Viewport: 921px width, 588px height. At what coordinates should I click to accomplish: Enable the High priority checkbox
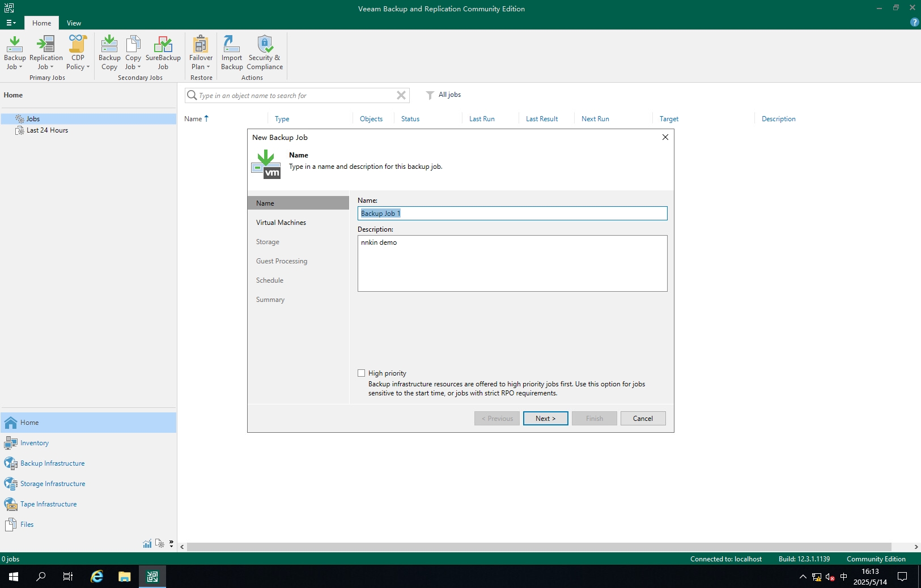362,373
